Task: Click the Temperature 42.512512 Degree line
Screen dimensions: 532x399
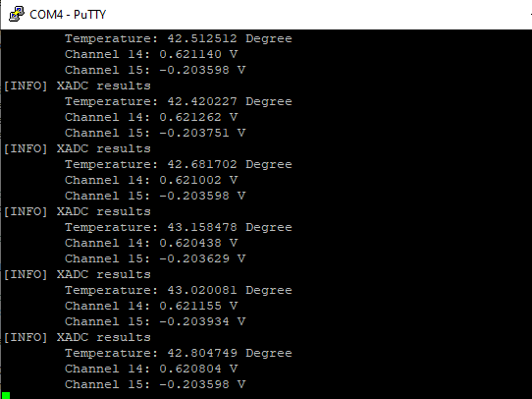Action: point(179,38)
